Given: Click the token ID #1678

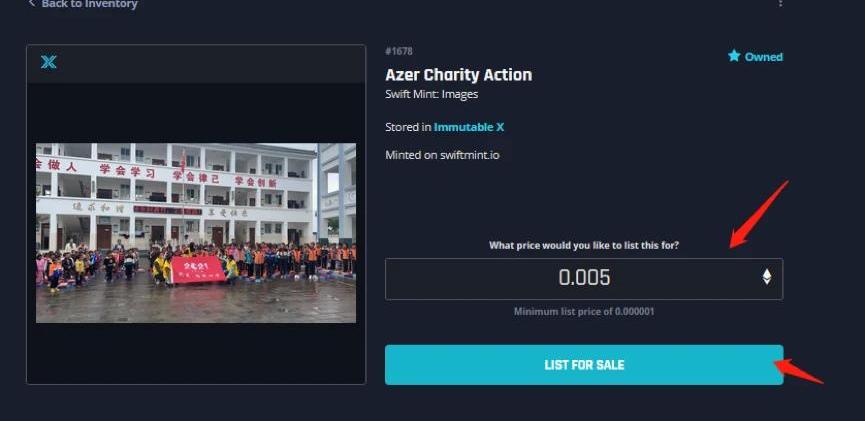Looking at the screenshot, I should pyautogui.click(x=399, y=51).
